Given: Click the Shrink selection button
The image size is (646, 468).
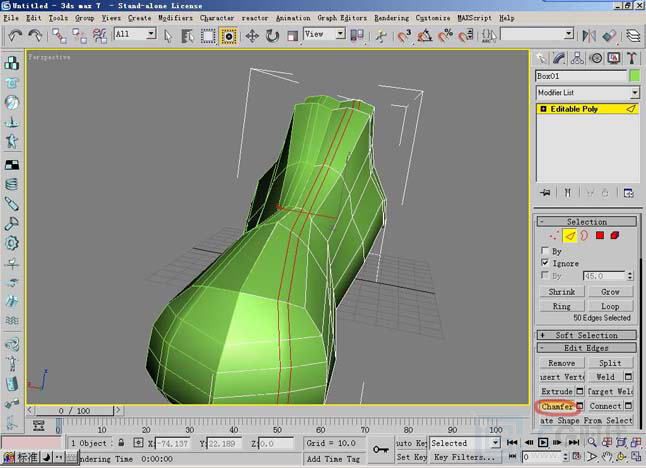Looking at the screenshot, I should (562, 292).
